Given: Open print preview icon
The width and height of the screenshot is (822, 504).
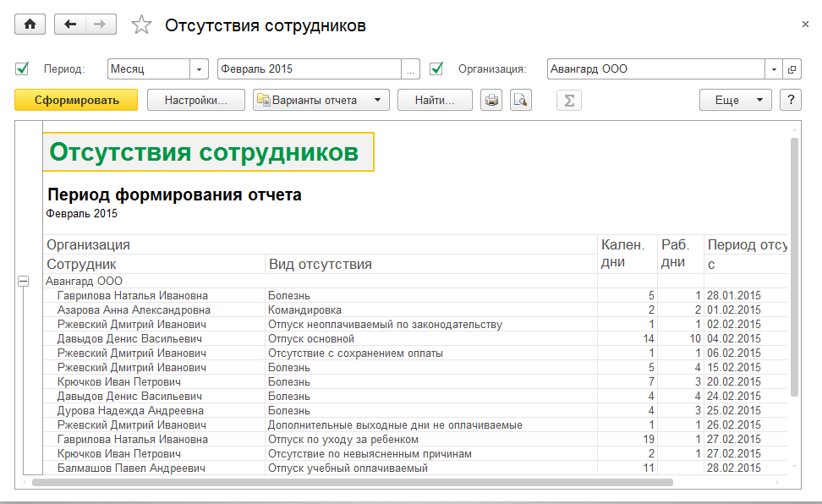Looking at the screenshot, I should pos(520,101).
